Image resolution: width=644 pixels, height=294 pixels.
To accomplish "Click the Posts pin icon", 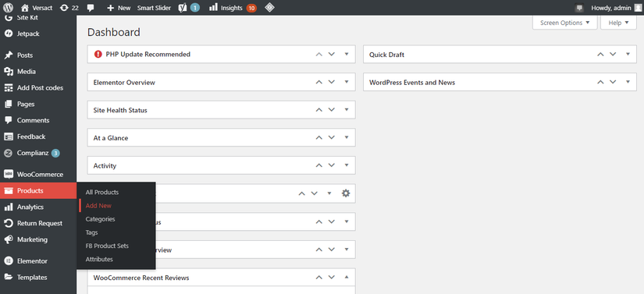I will 9,55.
